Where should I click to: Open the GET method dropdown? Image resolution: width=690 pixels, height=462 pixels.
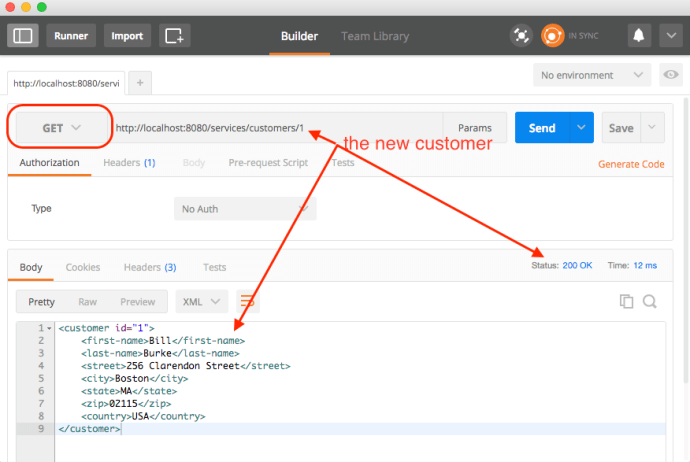coord(59,128)
